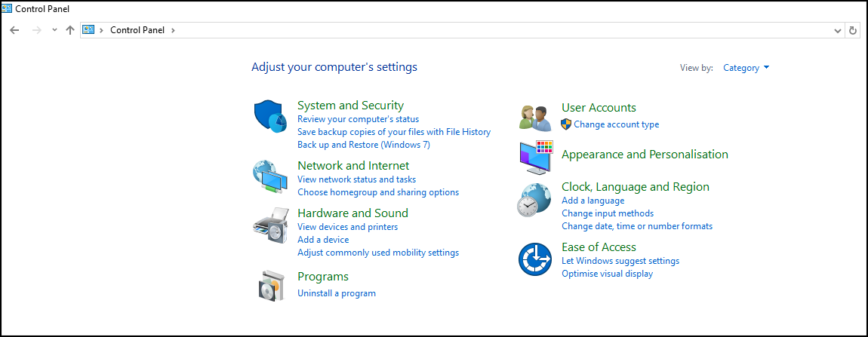This screenshot has width=868, height=337.
Task: Click Change input methods link
Action: coord(608,213)
